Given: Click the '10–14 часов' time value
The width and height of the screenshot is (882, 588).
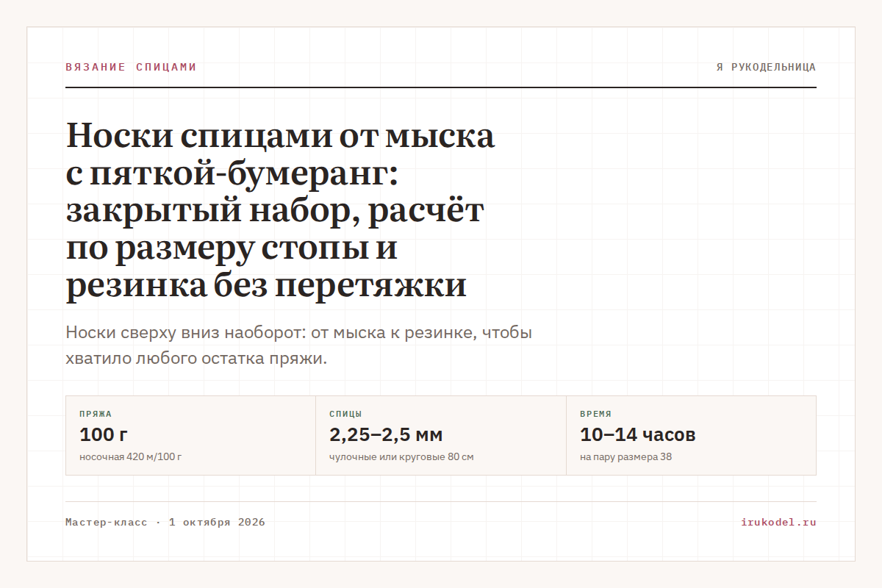Looking at the screenshot, I should coord(637,434).
